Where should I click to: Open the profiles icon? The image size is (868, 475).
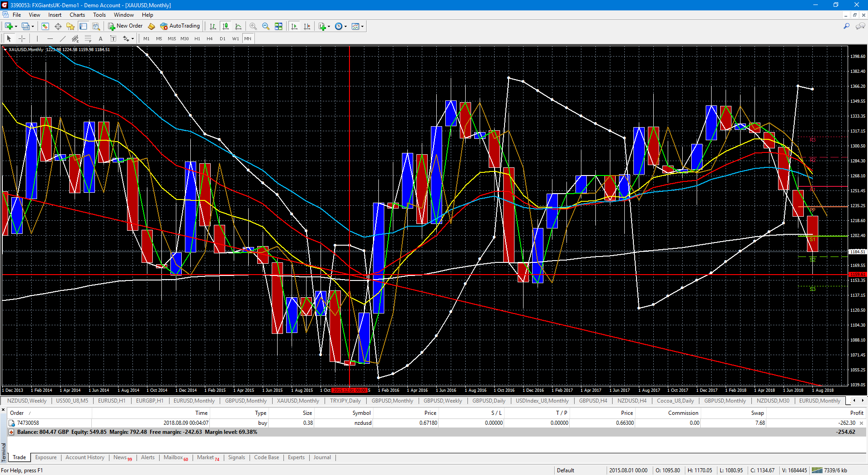click(26, 26)
